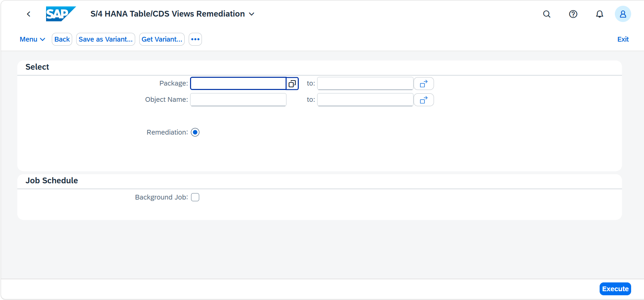Click the Background Job label text
644x300 pixels.
tap(162, 197)
